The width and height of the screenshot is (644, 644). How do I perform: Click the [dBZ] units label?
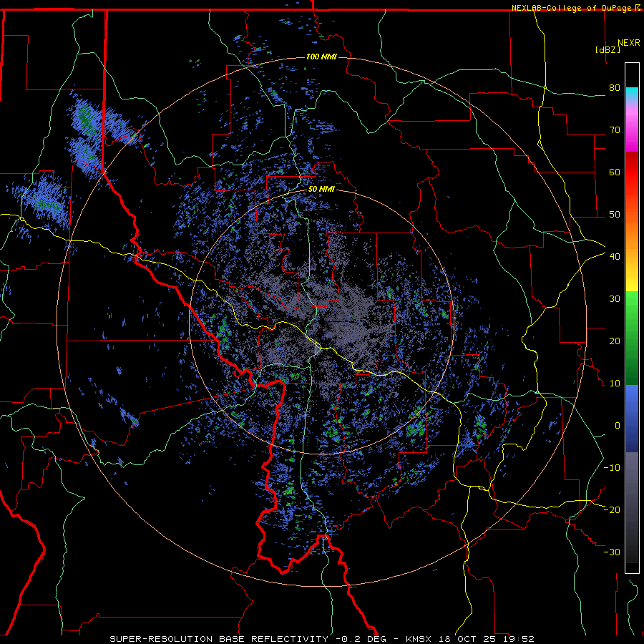tap(608, 49)
